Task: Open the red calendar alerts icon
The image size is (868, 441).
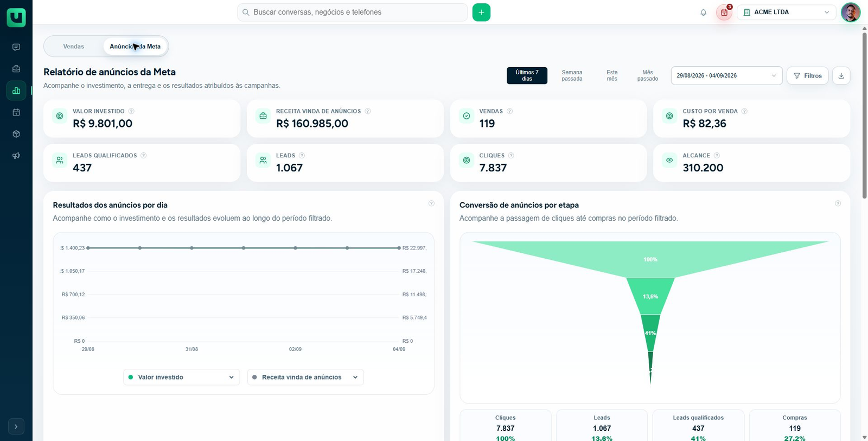Action: pos(724,12)
